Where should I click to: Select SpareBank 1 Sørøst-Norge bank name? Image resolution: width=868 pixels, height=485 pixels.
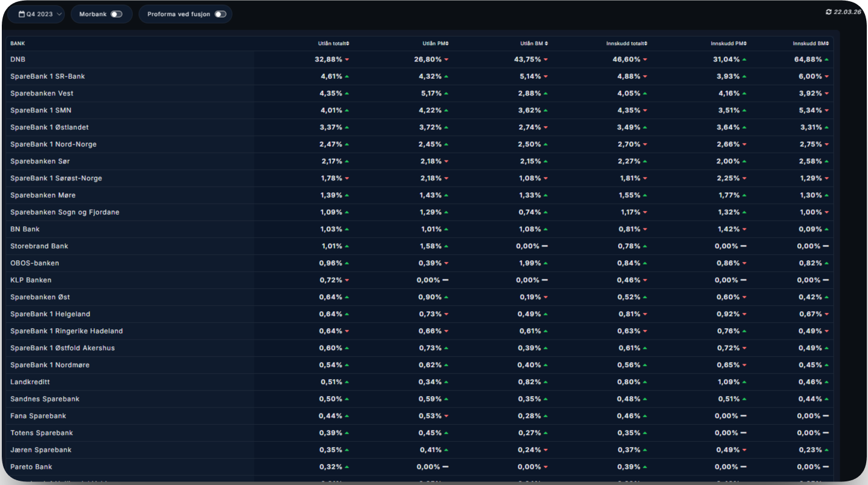click(x=56, y=178)
